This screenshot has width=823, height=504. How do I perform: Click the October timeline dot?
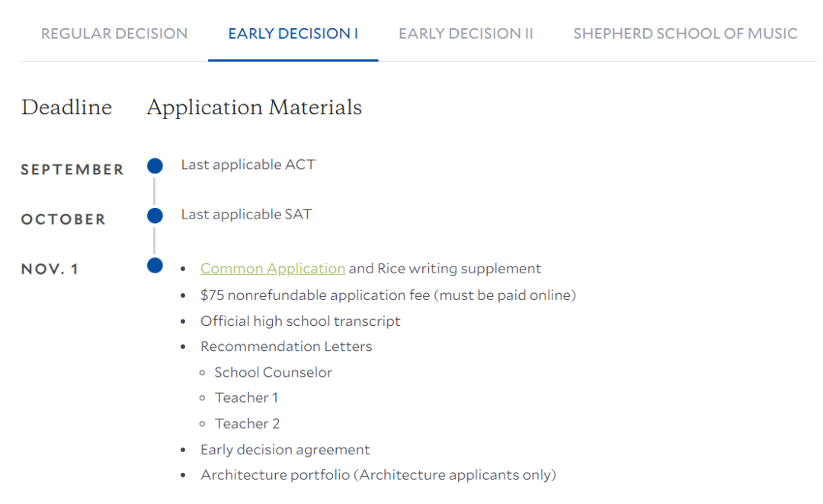[x=155, y=215]
